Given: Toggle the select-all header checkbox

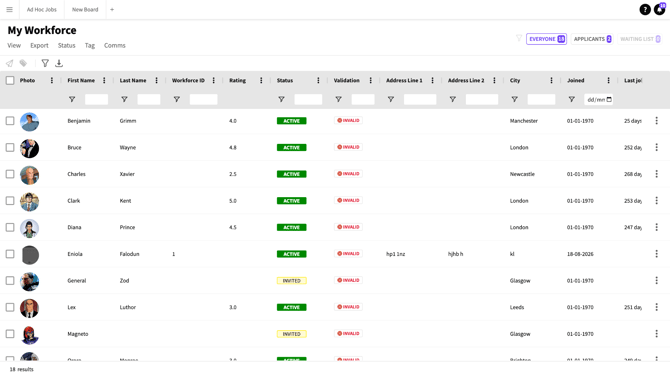Looking at the screenshot, I should (x=10, y=80).
